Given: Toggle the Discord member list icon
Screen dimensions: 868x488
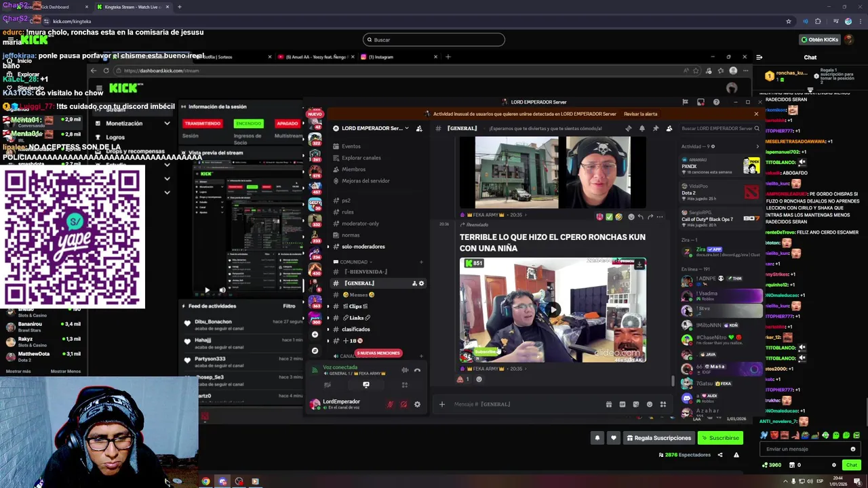Looking at the screenshot, I should point(669,128).
